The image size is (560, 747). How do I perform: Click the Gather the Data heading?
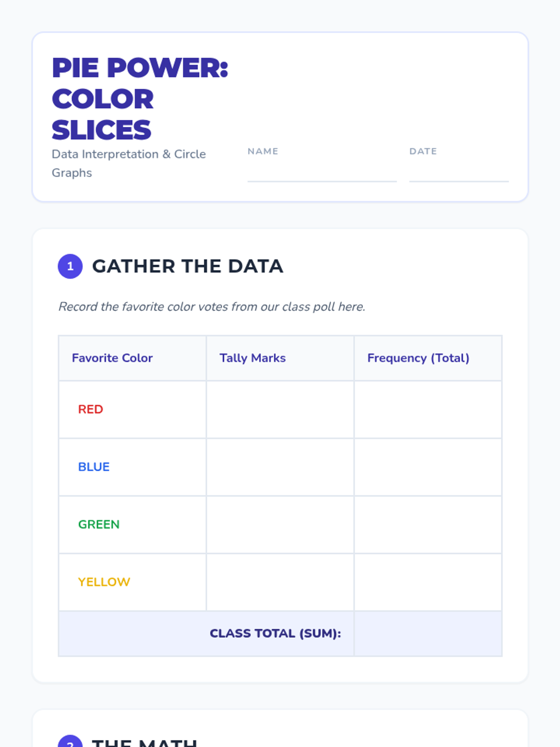[188, 266]
